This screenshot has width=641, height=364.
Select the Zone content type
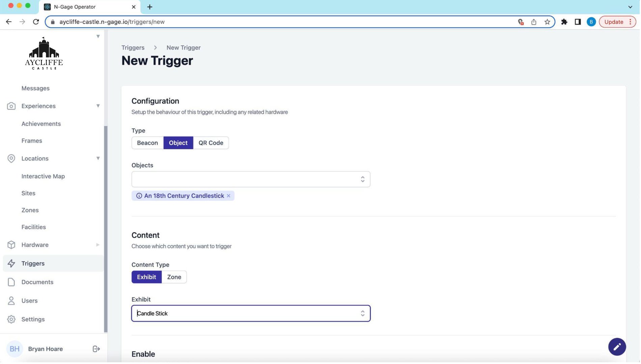pos(174,277)
